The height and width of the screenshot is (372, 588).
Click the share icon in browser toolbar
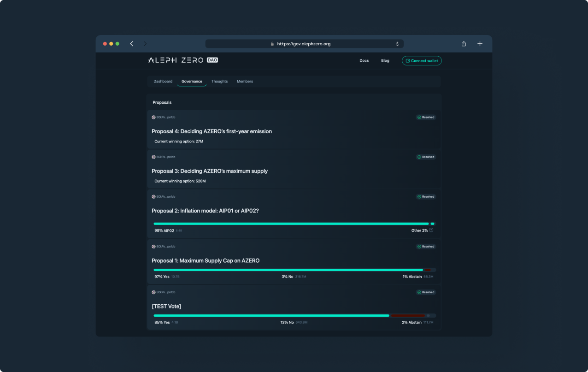tap(464, 44)
